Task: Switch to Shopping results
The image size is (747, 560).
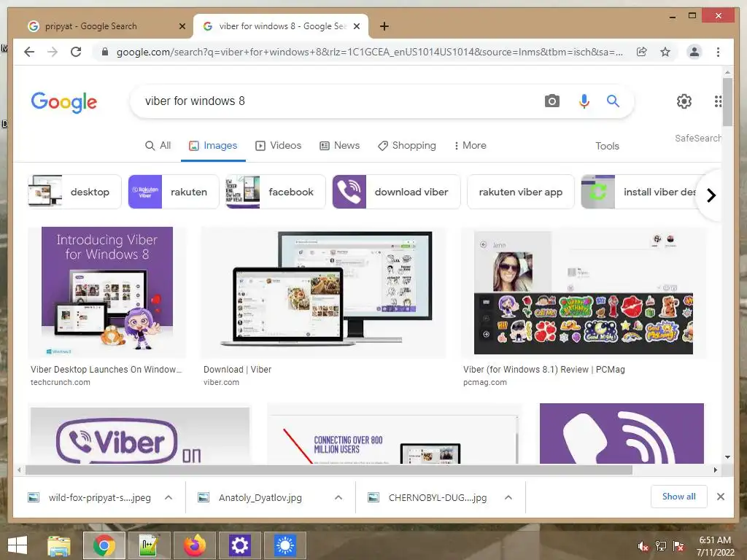Action: point(407,146)
